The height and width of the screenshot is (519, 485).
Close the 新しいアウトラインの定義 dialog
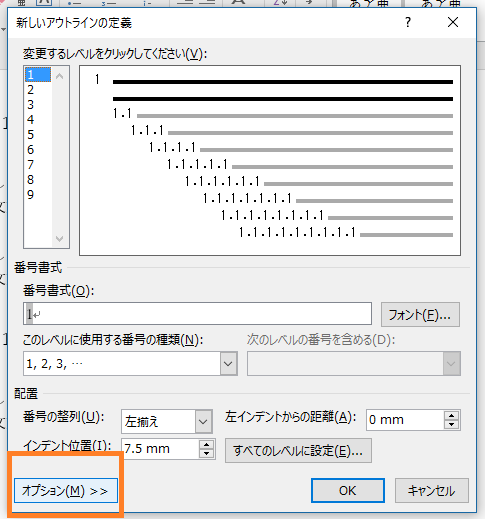click(453, 22)
